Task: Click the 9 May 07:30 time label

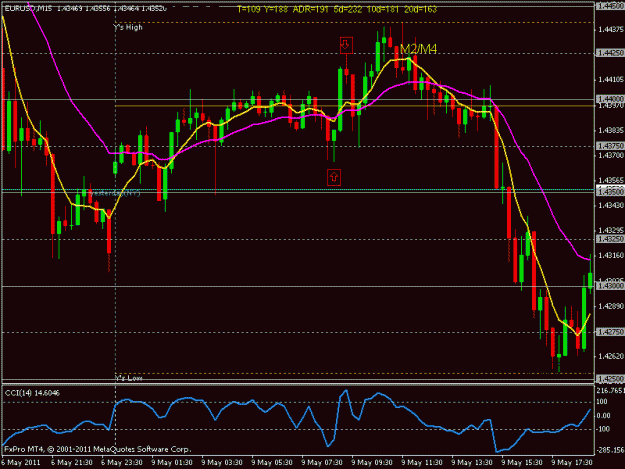Action: point(322,463)
